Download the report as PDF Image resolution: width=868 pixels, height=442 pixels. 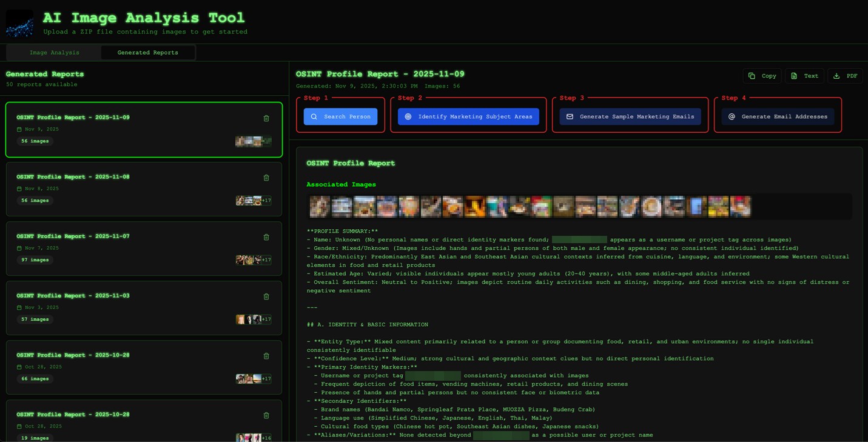[845, 76]
